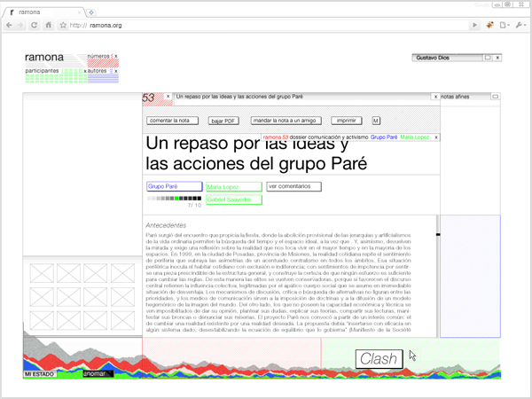Open the ramona 53 breadcrumb link
The image size is (532, 399).
click(x=276, y=137)
